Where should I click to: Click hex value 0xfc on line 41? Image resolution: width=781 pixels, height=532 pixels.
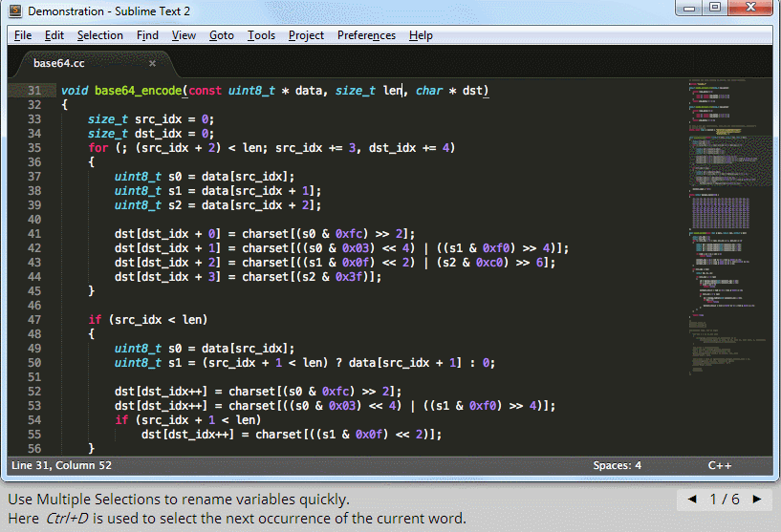349,234
